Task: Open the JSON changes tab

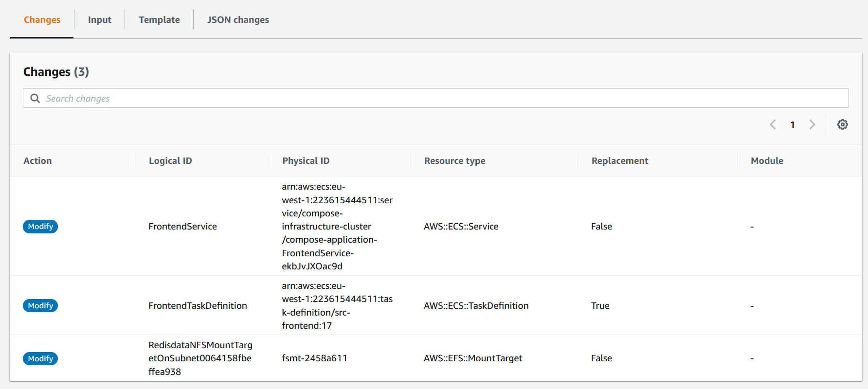Action: pyautogui.click(x=238, y=20)
